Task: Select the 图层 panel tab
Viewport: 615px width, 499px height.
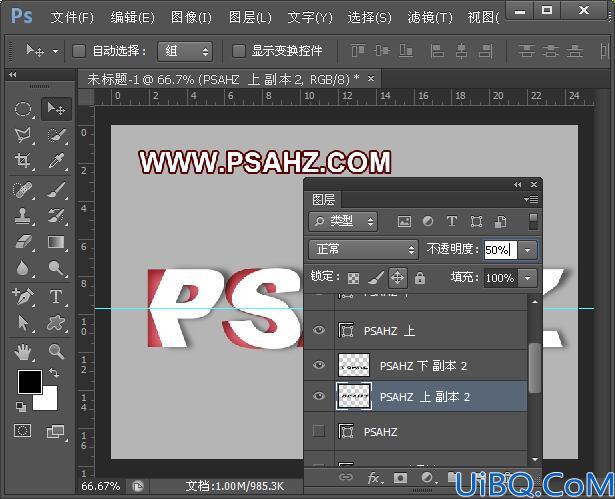Action: point(323,200)
